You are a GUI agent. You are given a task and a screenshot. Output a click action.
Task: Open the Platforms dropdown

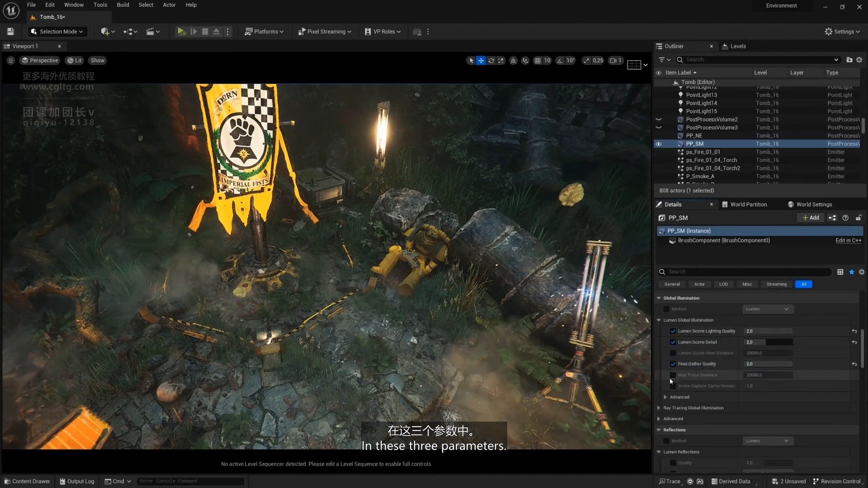(x=264, y=32)
